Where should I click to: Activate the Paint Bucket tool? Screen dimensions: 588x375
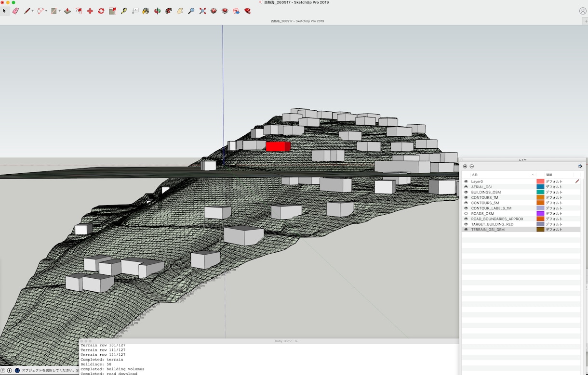pos(146,11)
